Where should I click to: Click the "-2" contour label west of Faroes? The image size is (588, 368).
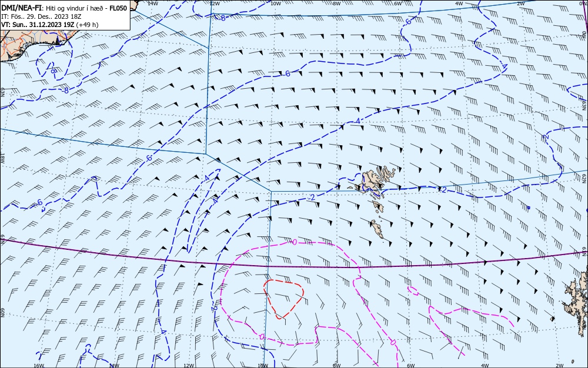click(x=312, y=198)
